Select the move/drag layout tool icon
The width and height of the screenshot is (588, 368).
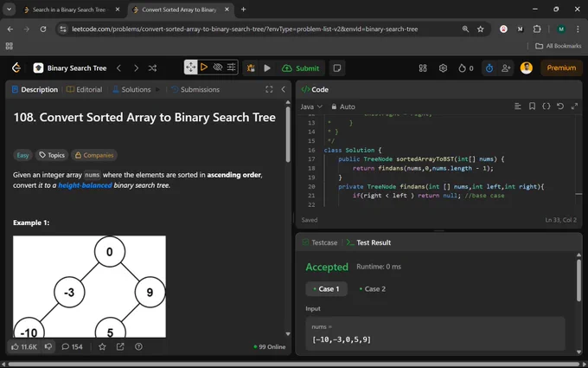190,68
